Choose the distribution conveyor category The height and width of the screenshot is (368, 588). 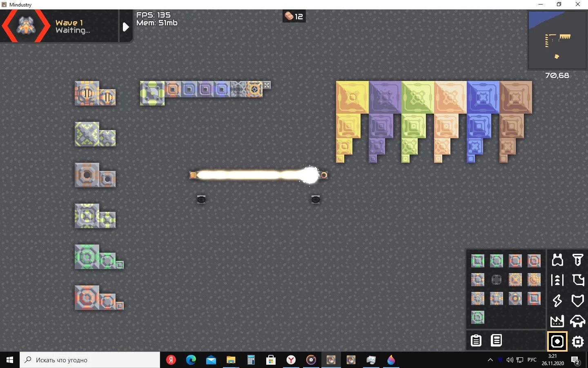tap(557, 280)
